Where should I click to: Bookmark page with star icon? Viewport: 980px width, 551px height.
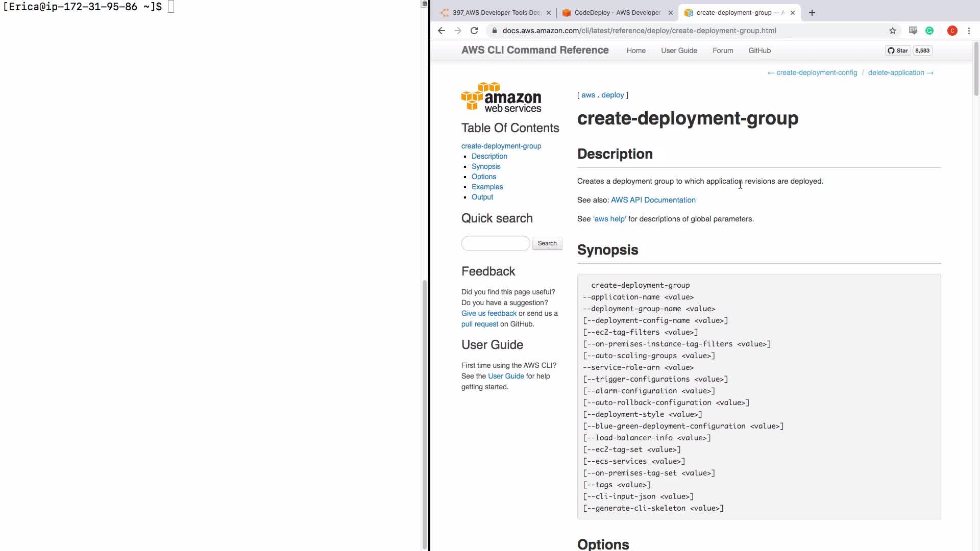coord(893,31)
